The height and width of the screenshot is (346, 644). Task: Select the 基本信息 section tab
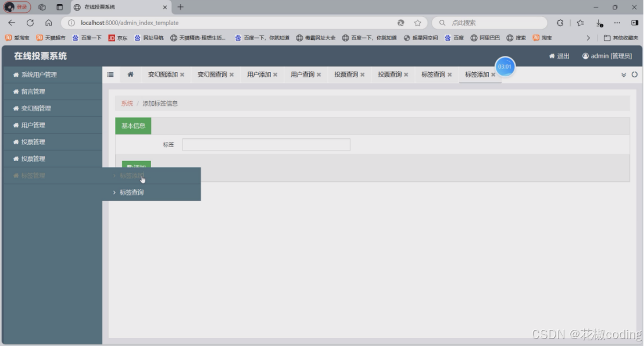tap(133, 126)
